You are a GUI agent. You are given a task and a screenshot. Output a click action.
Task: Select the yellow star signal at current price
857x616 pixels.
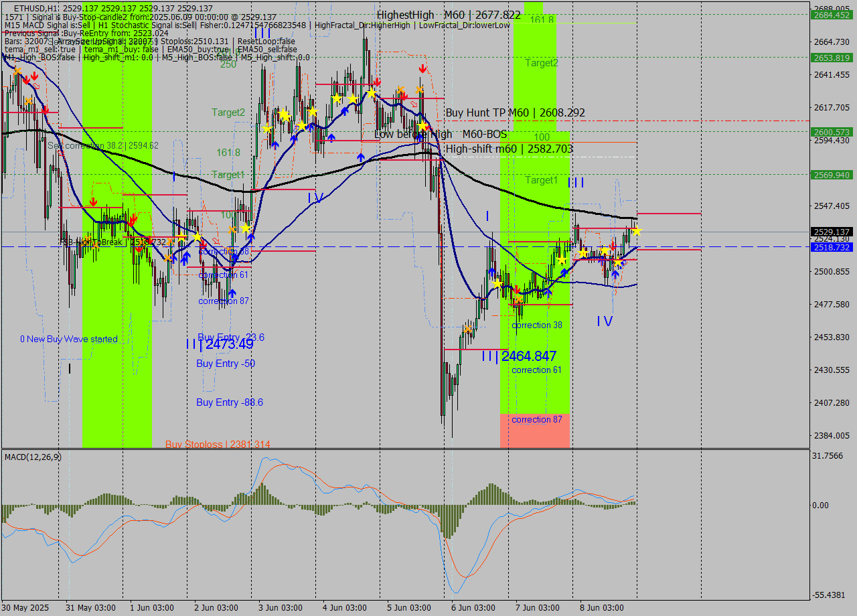pos(637,232)
